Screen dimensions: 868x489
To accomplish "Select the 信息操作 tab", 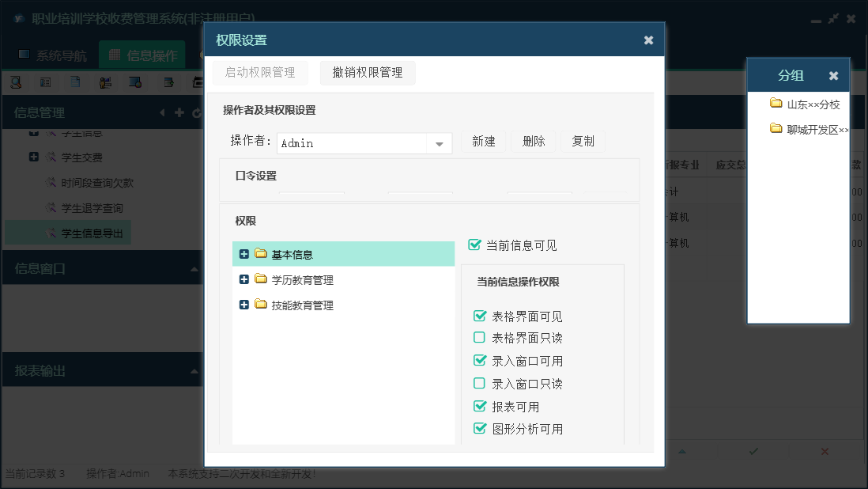I will pos(142,55).
